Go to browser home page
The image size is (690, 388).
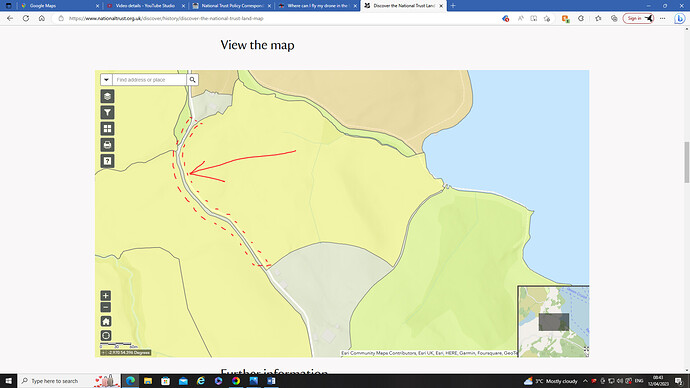pyautogui.click(x=42, y=18)
